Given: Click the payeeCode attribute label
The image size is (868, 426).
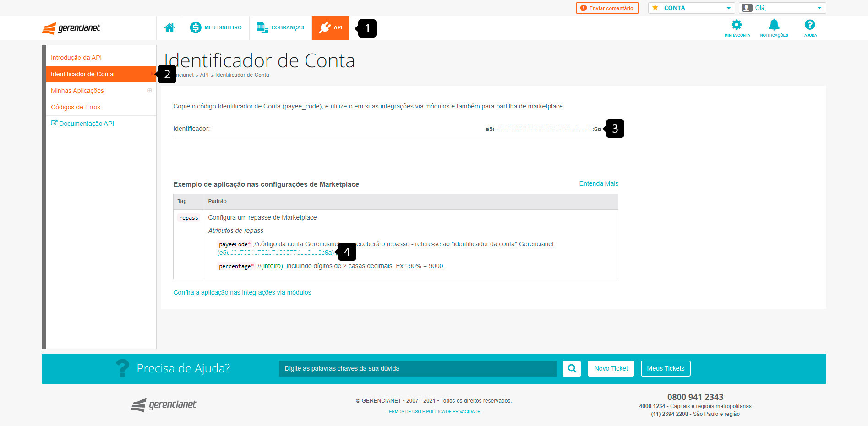Looking at the screenshot, I should (x=235, y=244).
